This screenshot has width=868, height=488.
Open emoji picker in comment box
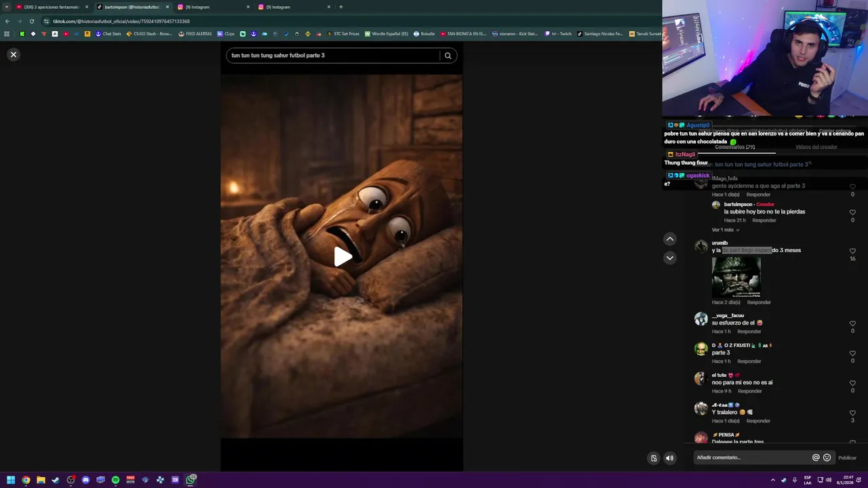pyautogui.click(x=827, y=457)
